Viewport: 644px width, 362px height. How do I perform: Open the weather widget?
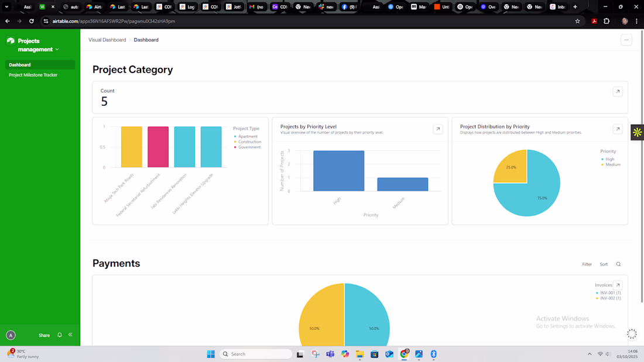(x=23, y=354)
